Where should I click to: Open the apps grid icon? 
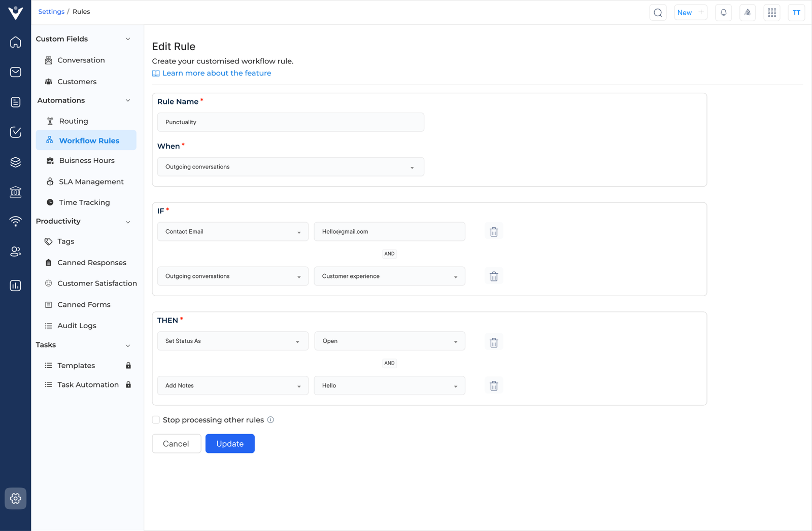tap(772, 13)
